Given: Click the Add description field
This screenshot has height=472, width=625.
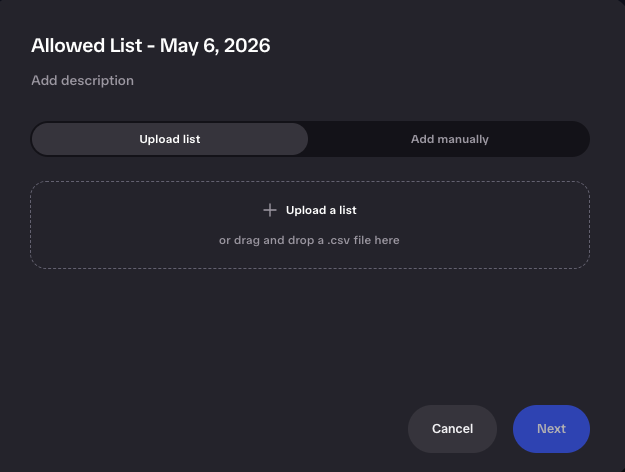Looking at the screenshot, I should 83,81.
